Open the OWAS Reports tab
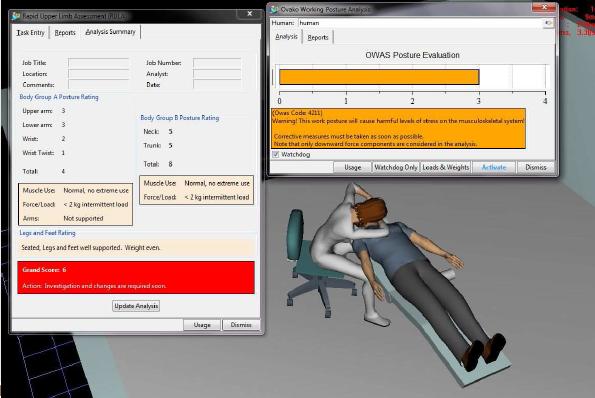This screenshot has height=398, width=595. point(318,37)
